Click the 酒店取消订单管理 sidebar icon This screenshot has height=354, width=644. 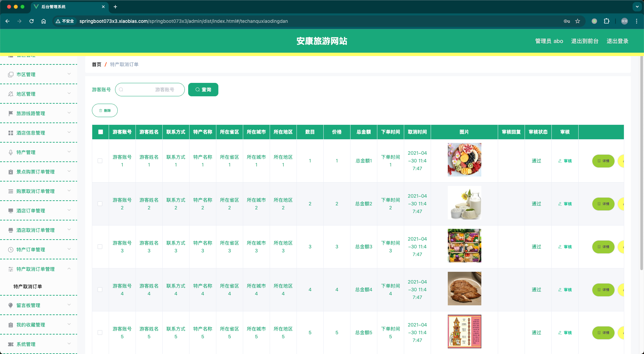pos(11,230)
